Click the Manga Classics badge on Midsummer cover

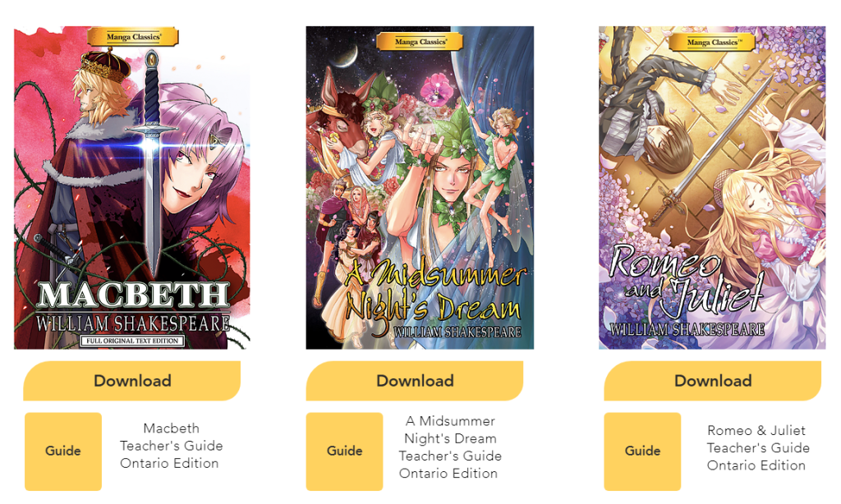tap(420, 41)
